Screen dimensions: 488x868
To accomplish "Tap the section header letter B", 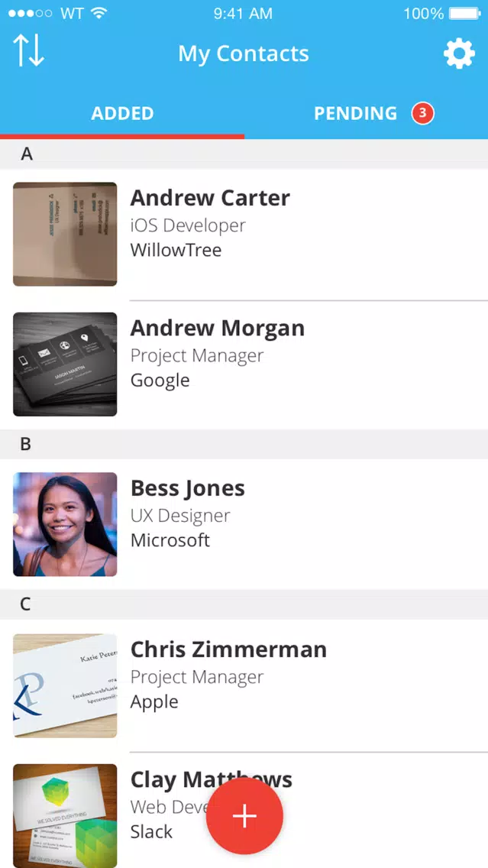I will pyautogui.click(x=25, y=444).
